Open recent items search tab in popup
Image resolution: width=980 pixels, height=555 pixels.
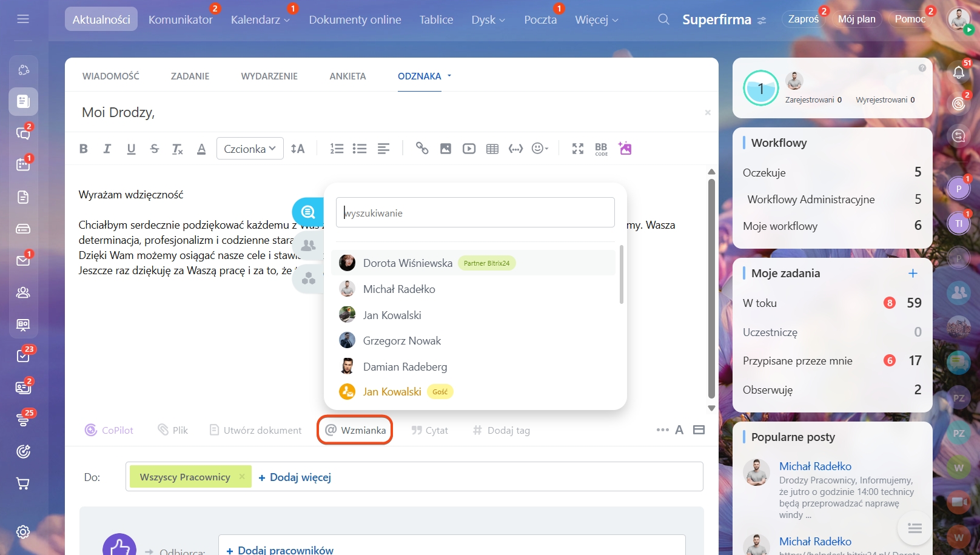tap(308, 212)
